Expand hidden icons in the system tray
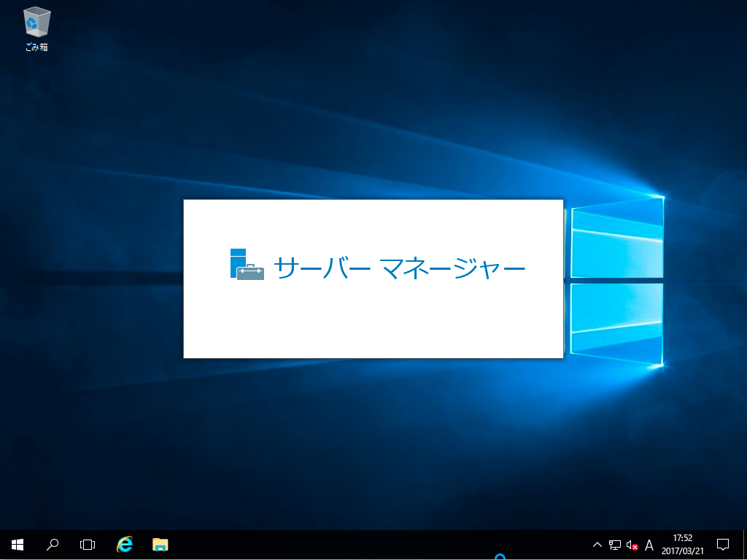 coord(596,544)
